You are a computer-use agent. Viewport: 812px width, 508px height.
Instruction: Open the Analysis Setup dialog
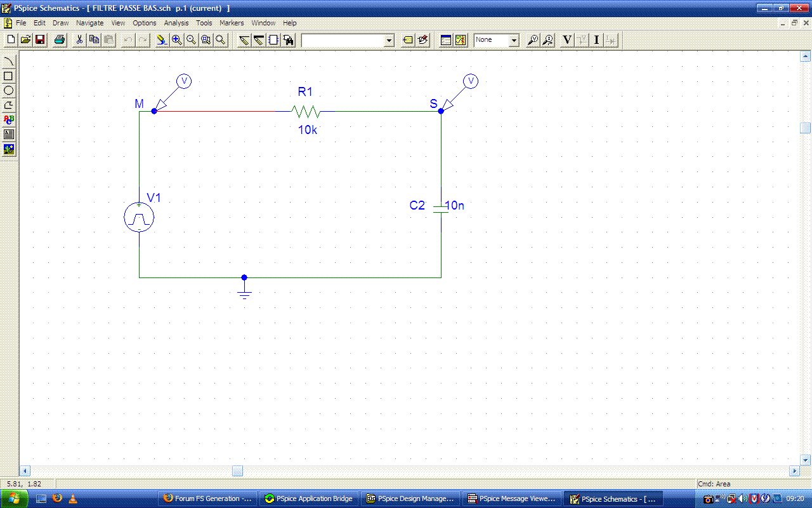447,40
